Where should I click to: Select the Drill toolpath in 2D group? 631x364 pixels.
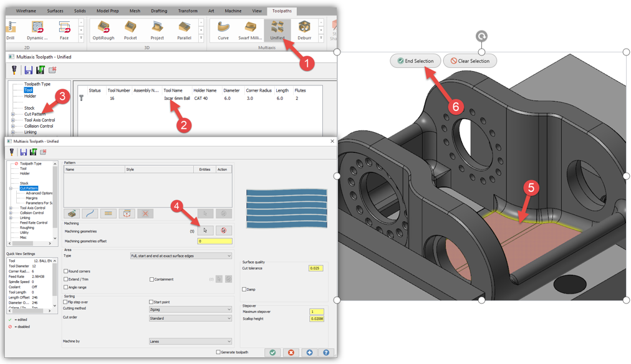click(11, 30)
